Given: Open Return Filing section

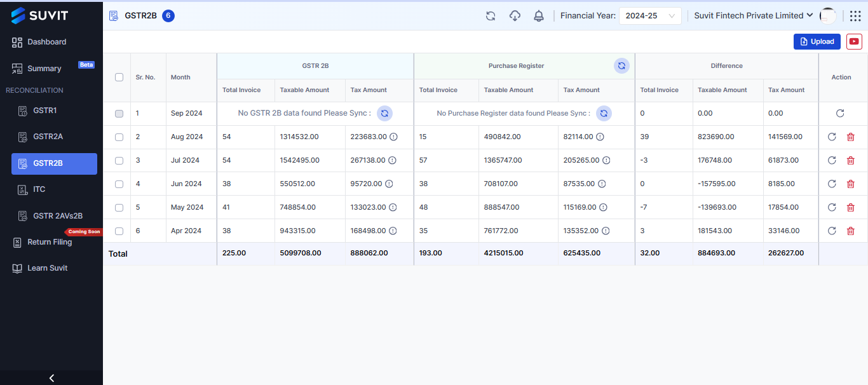Looking at the screenshot, I should (x=42, y=242).
